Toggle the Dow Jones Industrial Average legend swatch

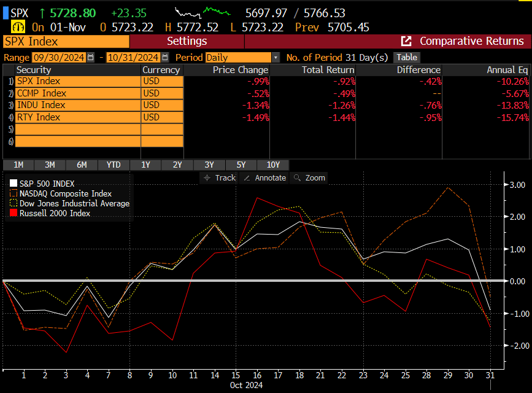point(13,203)
